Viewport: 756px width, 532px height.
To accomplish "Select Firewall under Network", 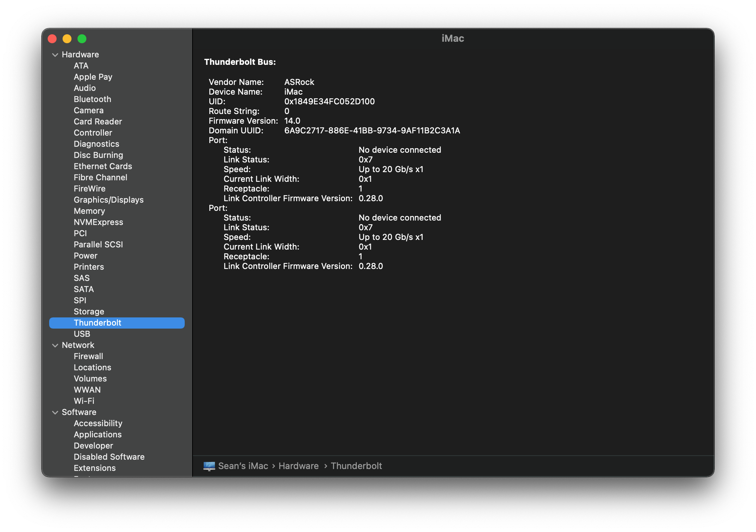I will pos(88,356).
